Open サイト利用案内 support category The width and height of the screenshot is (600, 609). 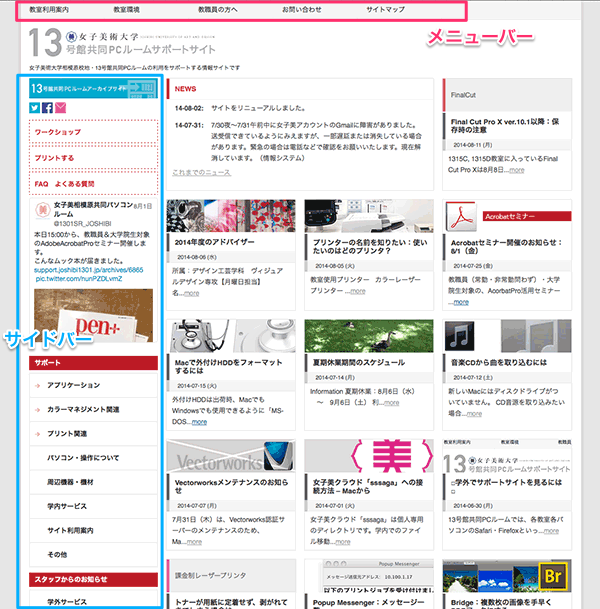[x=94, y=531]
